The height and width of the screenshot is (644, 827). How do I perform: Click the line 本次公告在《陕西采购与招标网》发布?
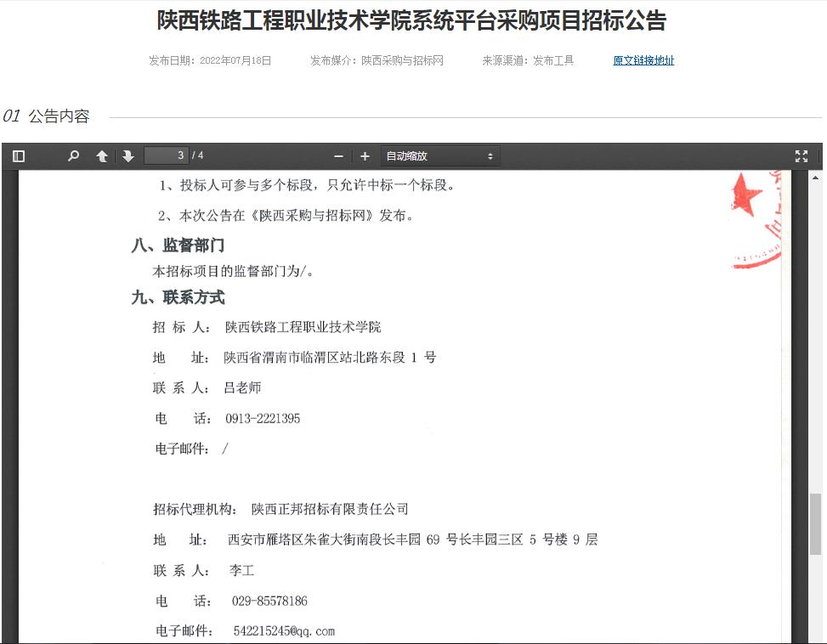pyautogui.click(x=286, y=216)
